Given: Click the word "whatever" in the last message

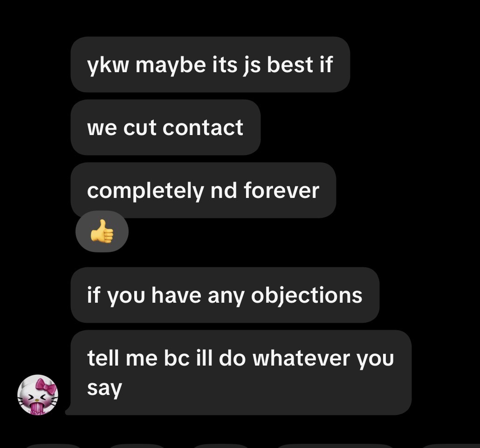Looking at the screenshot, I should coord(301,358).
